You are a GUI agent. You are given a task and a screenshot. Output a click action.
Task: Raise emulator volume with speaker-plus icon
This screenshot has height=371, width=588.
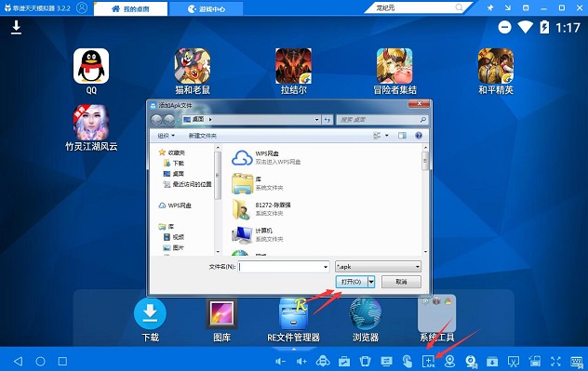301,362
